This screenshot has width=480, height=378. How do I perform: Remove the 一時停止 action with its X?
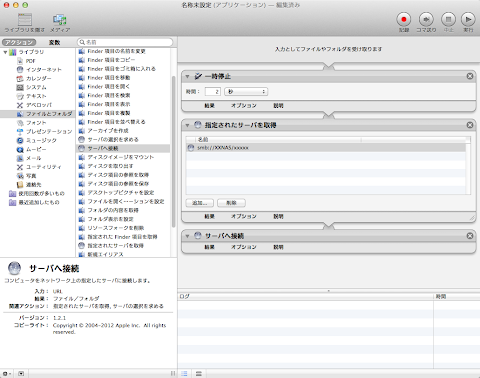tap(470, 76)
